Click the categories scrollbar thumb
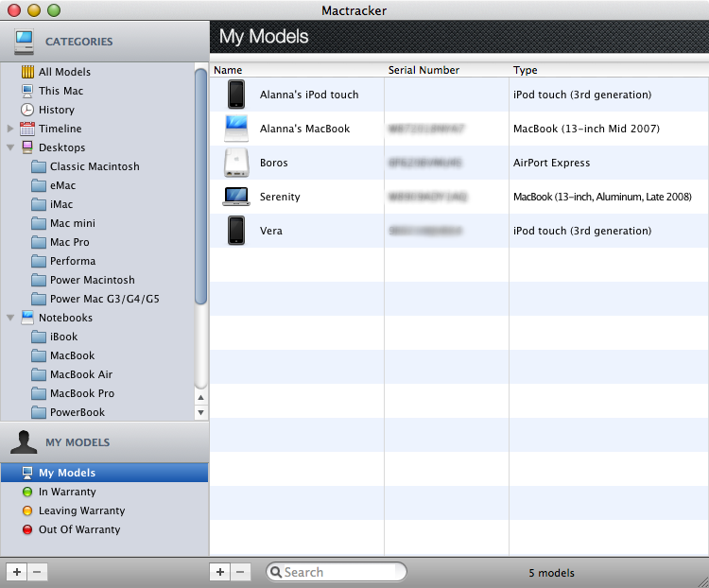The image size is (709, 588). pyautogui.click(x=200, y=186)
